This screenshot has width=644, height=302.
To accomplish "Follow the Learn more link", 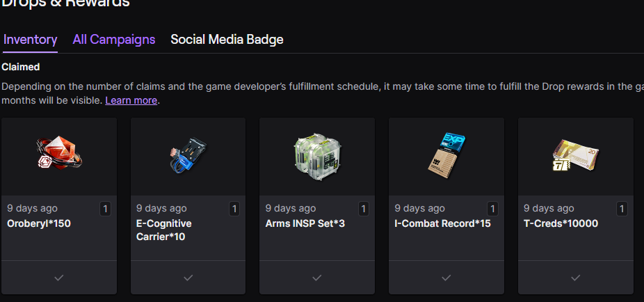I will pos(131,100).
